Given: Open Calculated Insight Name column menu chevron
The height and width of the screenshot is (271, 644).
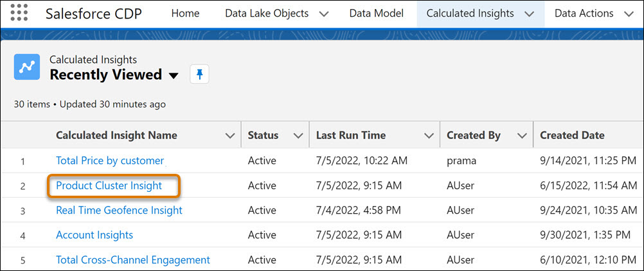Looking at the screenshot, I should pyautogui.click(x=231, y=136).
